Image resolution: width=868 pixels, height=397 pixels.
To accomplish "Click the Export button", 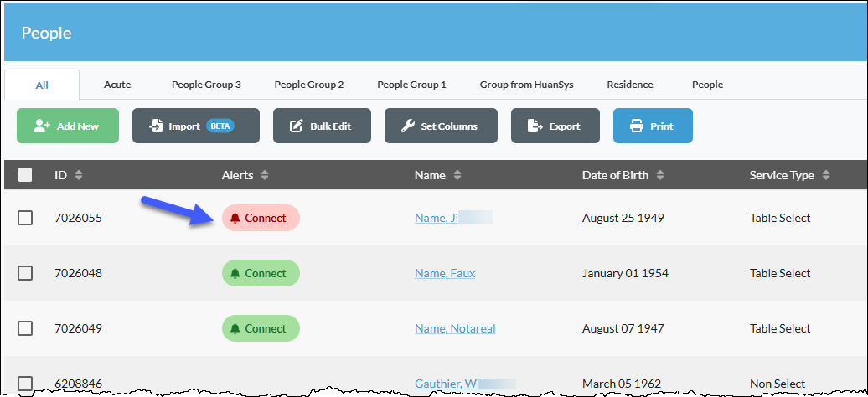I will pos(555,126).
